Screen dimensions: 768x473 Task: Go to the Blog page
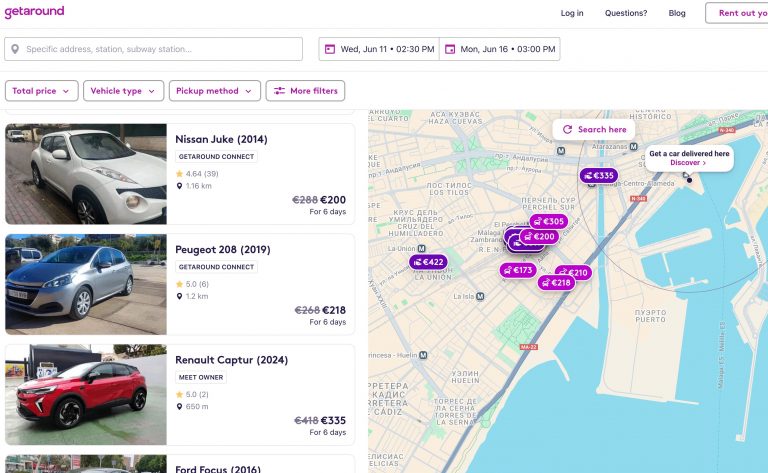coord(677,13)
